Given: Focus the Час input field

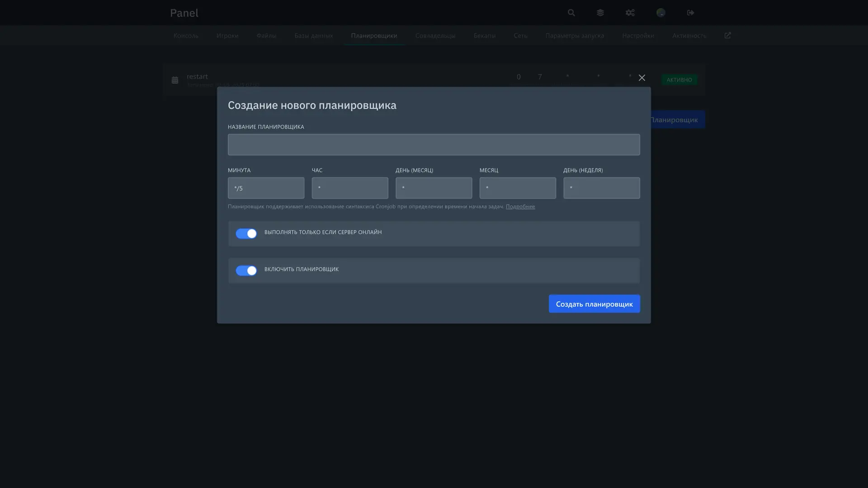Looking at the screenshot, I should point(350,188).
